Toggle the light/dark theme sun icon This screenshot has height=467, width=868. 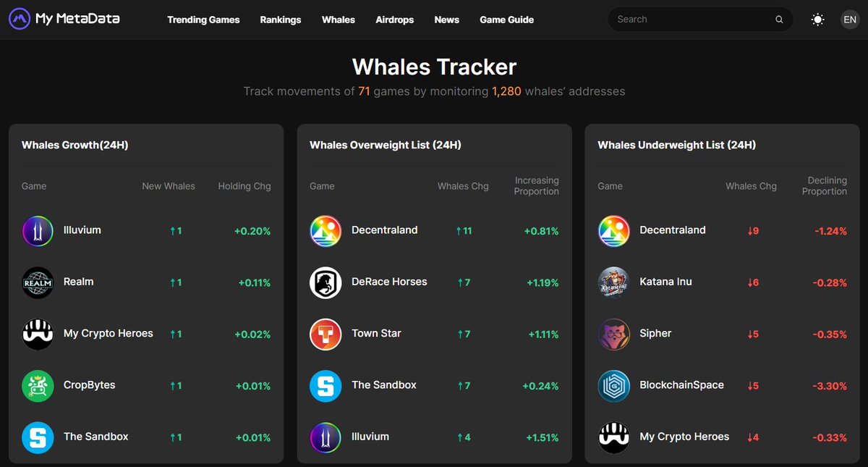click(818, 20)
